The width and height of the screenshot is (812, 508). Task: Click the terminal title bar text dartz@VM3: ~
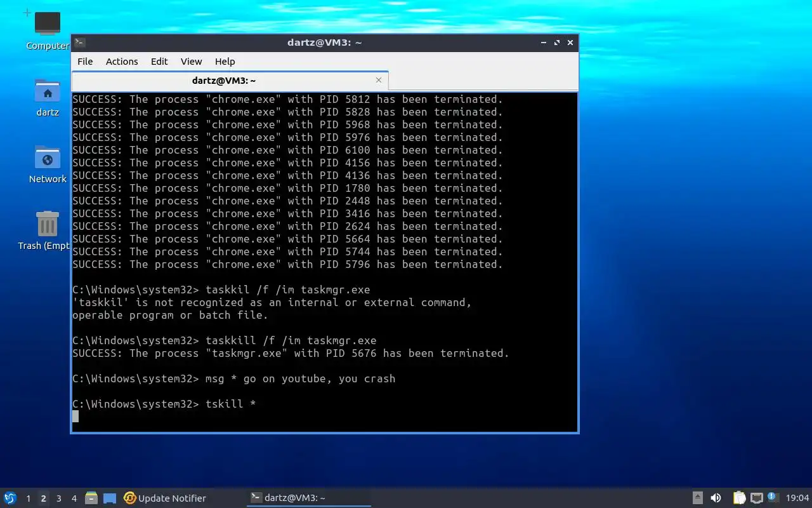click(x=324, y=43)
